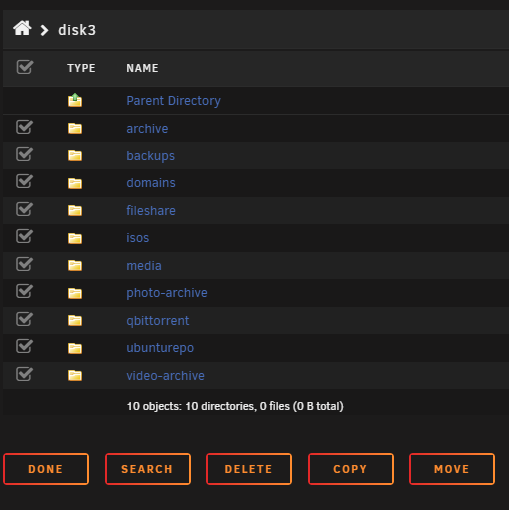Uncheck the media folder checkbox
Screen dimensions: 509x510
tap(24, 264)
